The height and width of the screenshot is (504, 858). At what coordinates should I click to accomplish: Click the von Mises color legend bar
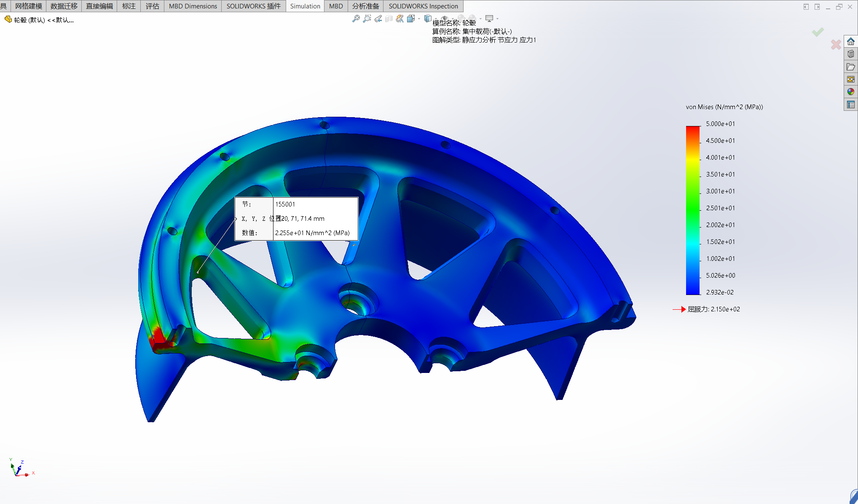pyautogui.click(x=693, y=210)
